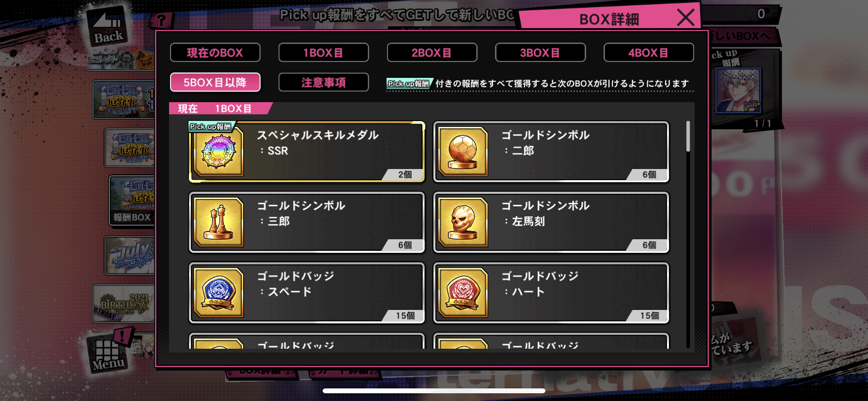Open the question mark help icon

(161, 20)
